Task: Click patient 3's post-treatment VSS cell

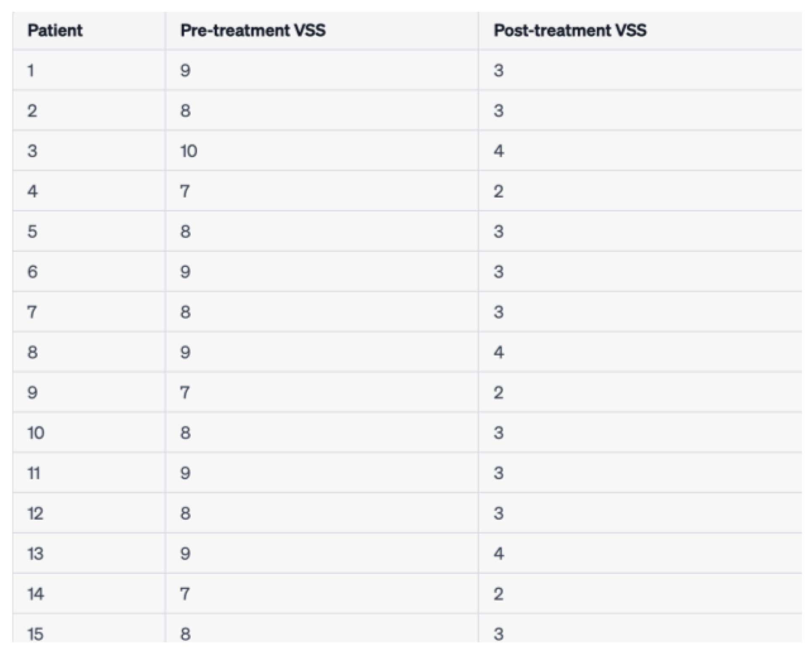Action: [x=499, y=151]
